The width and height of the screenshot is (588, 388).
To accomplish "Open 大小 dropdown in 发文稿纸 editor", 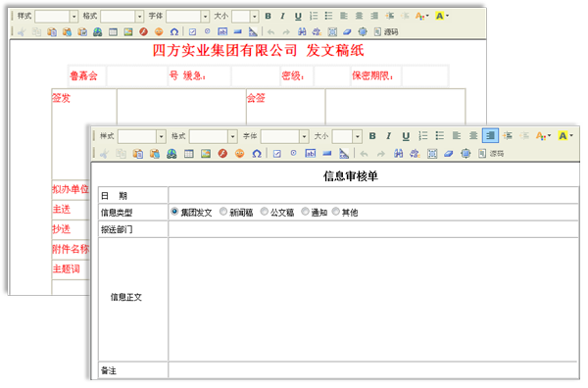I will [x=255, y=17].
